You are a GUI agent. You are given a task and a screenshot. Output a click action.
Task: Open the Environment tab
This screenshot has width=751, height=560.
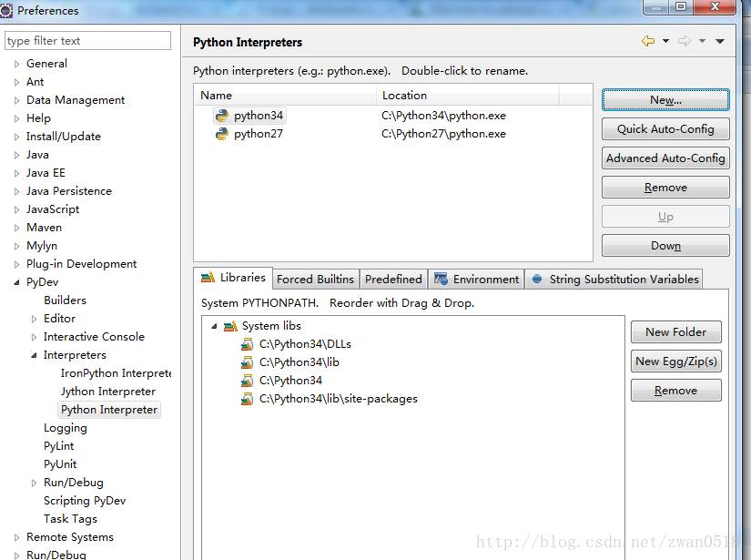click(x=477, y=280)
